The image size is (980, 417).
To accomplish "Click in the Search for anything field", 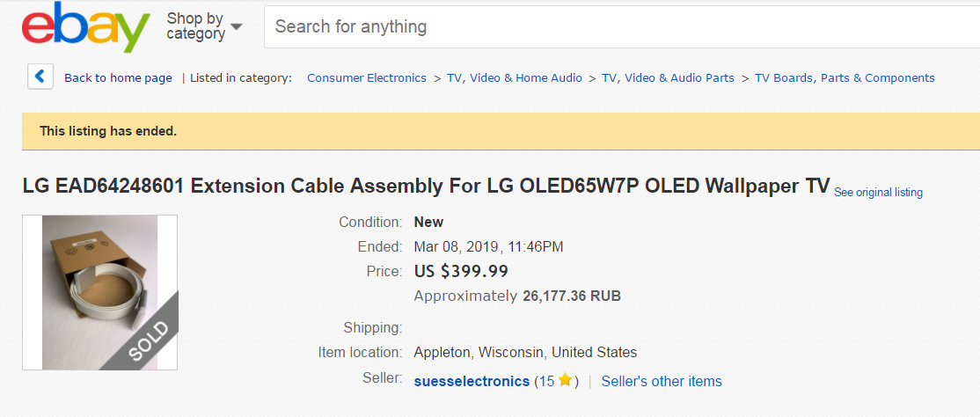I will (616, 26).
